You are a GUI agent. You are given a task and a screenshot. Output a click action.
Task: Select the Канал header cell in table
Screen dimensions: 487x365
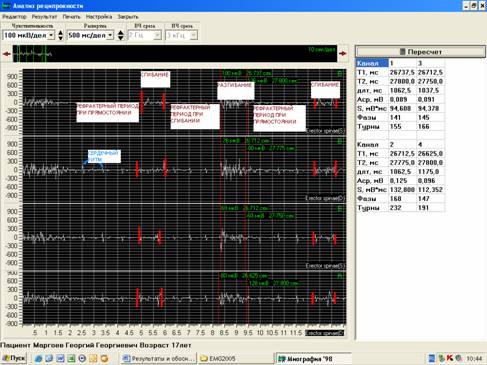click(372, 63)
